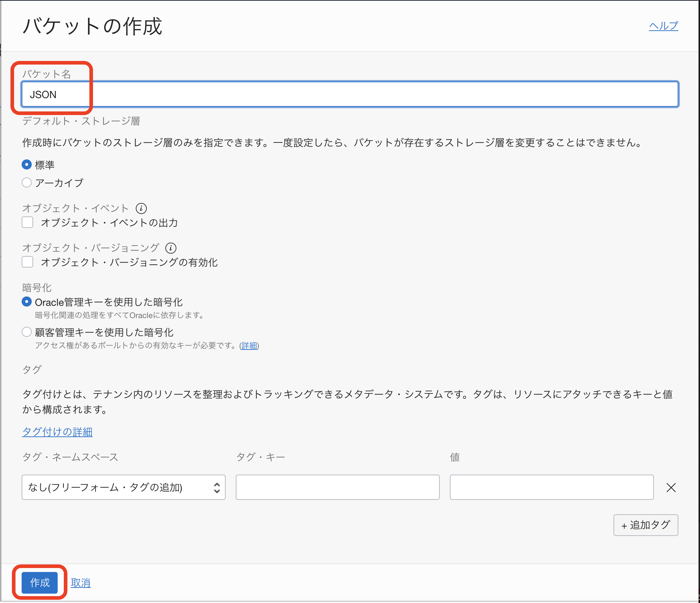The width and height of the screenshot is (700, 603).
Task: Select the アーカイブ storage tier
Action: (x=26, y=182)
